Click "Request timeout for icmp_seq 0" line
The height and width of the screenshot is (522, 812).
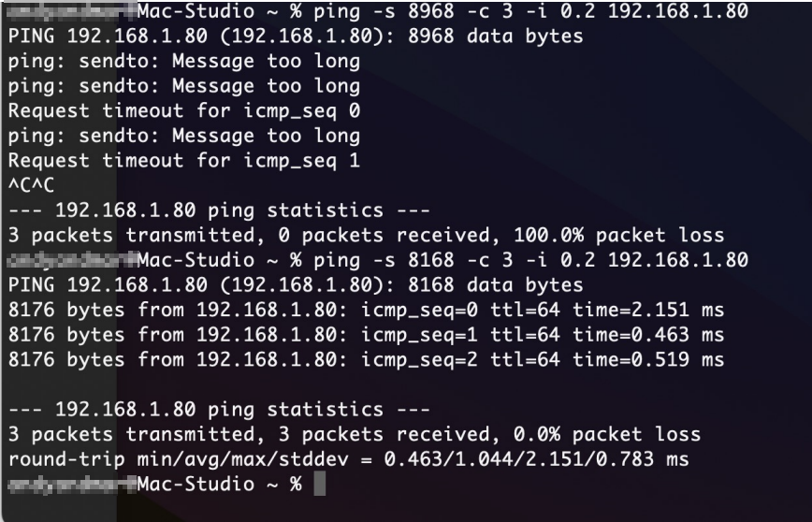tap(183, 111)
